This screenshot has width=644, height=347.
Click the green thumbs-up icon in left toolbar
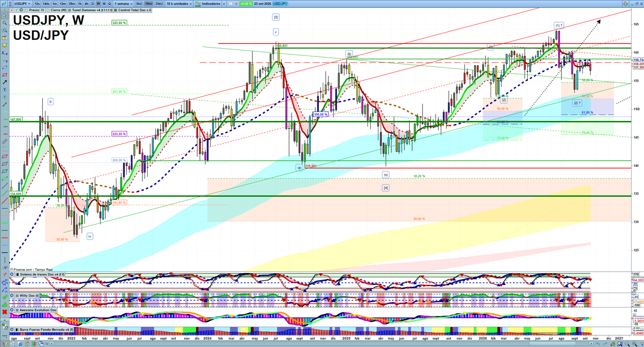pos(4,305)
